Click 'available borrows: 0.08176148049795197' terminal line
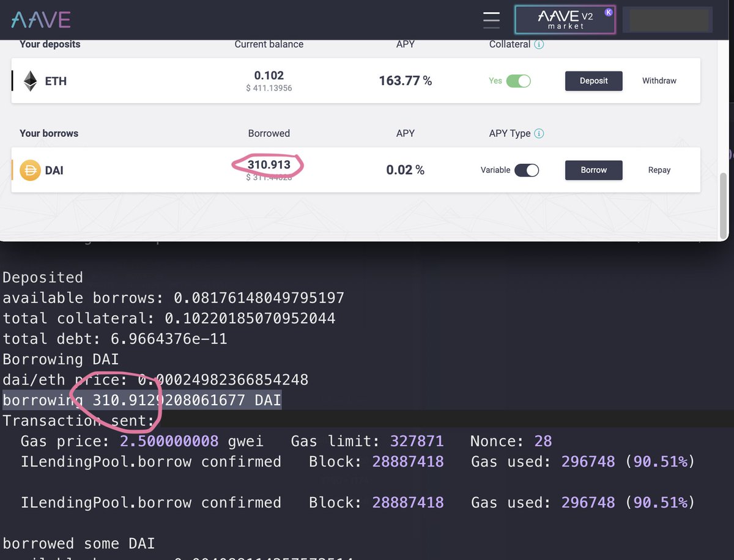The image size is (734, 560). pos(174,298)
